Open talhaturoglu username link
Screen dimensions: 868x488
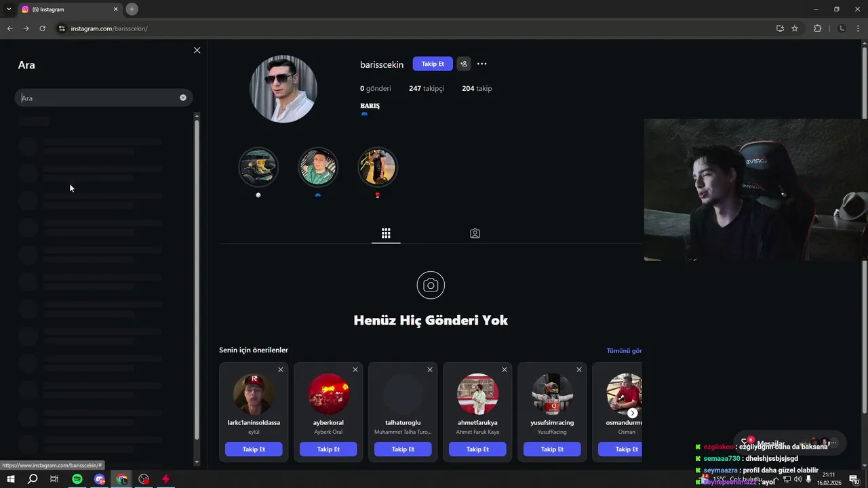403,422
